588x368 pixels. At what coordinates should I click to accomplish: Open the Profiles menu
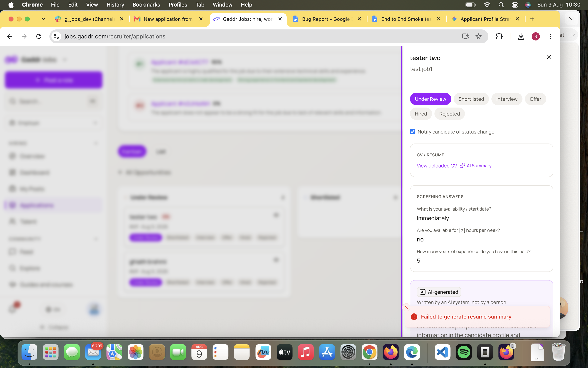click(x=178, y=5)
